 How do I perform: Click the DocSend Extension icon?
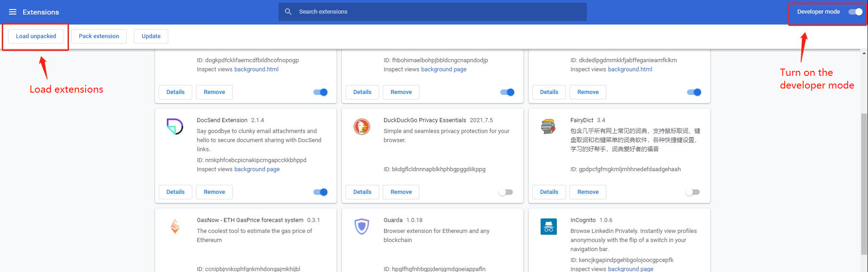(175, 127)
